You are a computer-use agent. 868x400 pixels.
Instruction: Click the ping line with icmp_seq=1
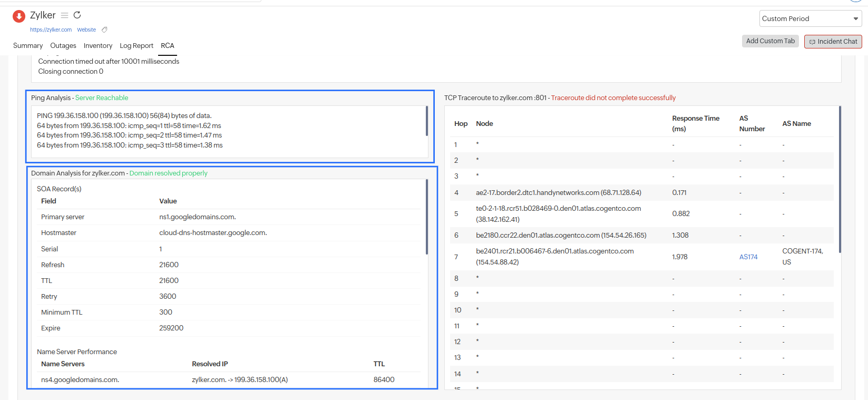tap(129, 126)
